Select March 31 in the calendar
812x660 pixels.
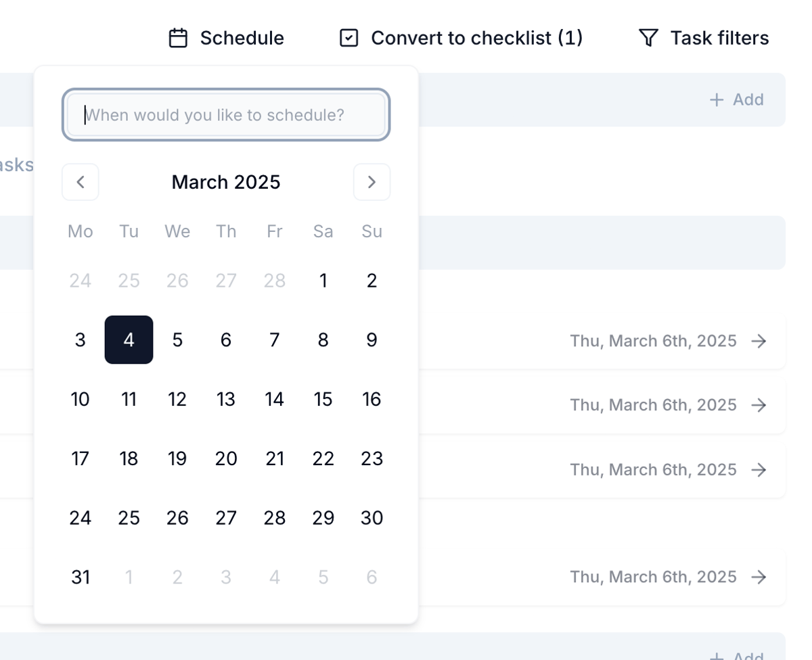pos(80,577)
